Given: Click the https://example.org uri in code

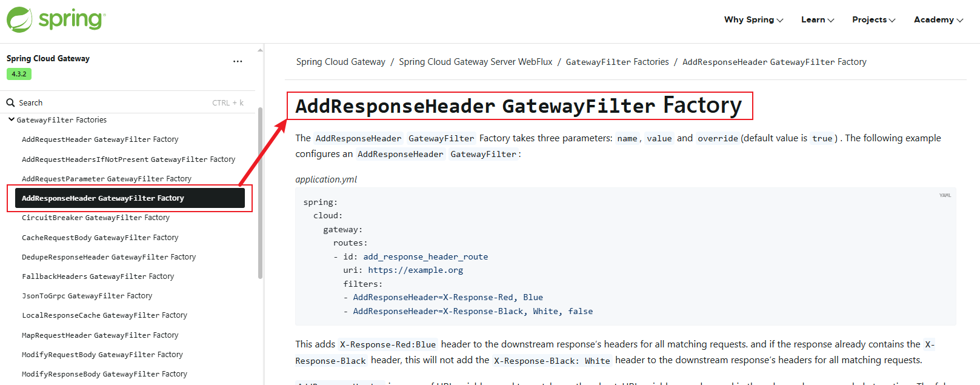Looking at the screenshot, I should [x=416, y=270].
